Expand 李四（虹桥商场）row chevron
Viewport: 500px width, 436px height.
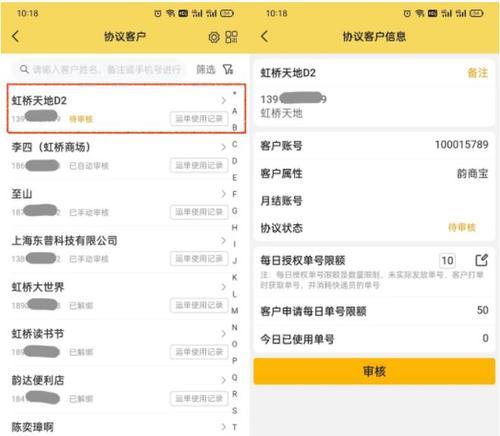(224, 147)
